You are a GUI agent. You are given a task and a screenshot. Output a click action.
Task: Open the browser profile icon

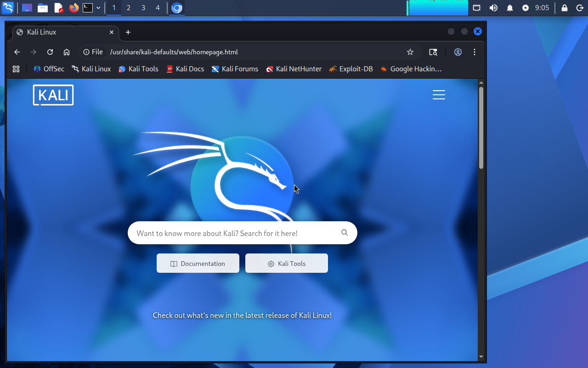click(458, 52)
